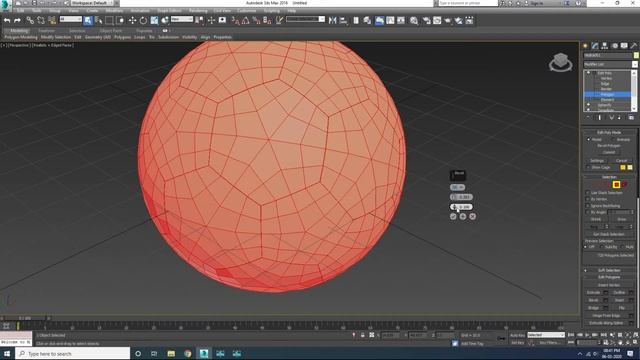640x360 pixels.
Task: Click the Pin Stack icon below modifier stack
Action: point(588,118)
